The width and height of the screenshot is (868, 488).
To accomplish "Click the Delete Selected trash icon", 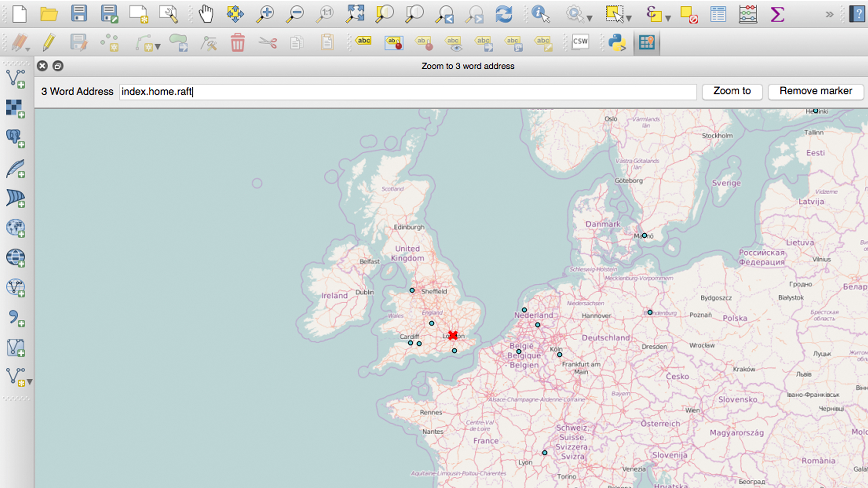I will pos(237,43).
